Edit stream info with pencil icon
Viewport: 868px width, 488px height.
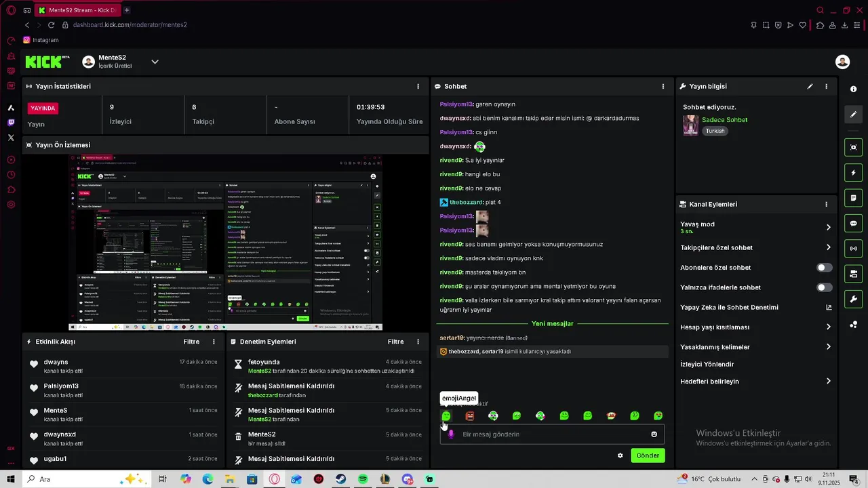pos(810,87)
